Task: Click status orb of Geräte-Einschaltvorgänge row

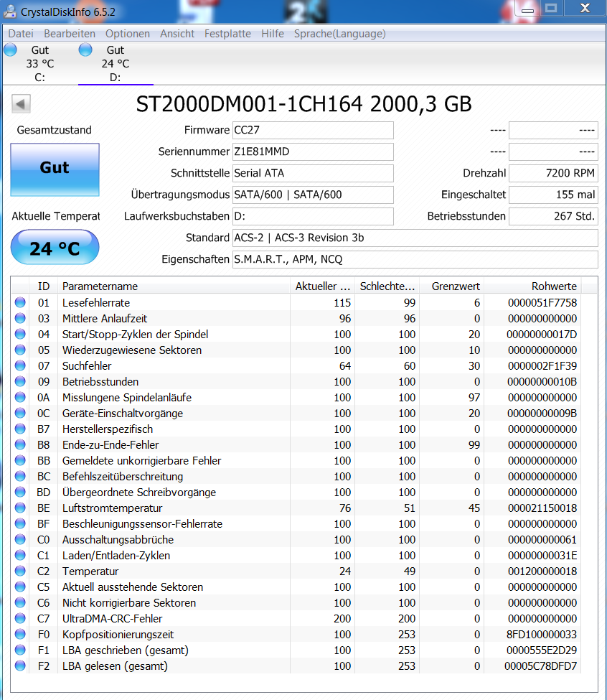Action: pos(20,413)
